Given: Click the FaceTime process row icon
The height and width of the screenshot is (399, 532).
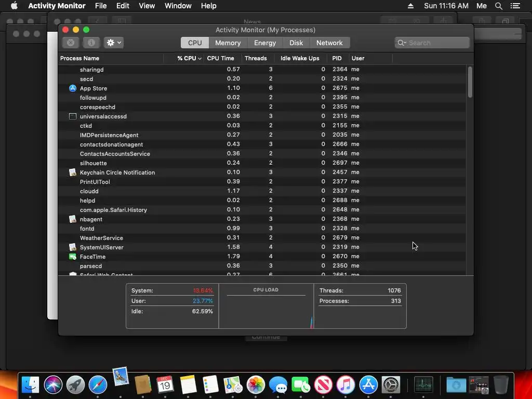Looking at the screenshot, I should point(73,257).
